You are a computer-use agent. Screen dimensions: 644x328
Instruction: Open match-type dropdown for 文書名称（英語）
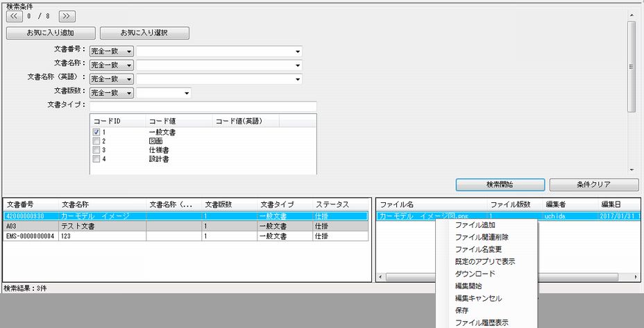click(x=111, y=79)
